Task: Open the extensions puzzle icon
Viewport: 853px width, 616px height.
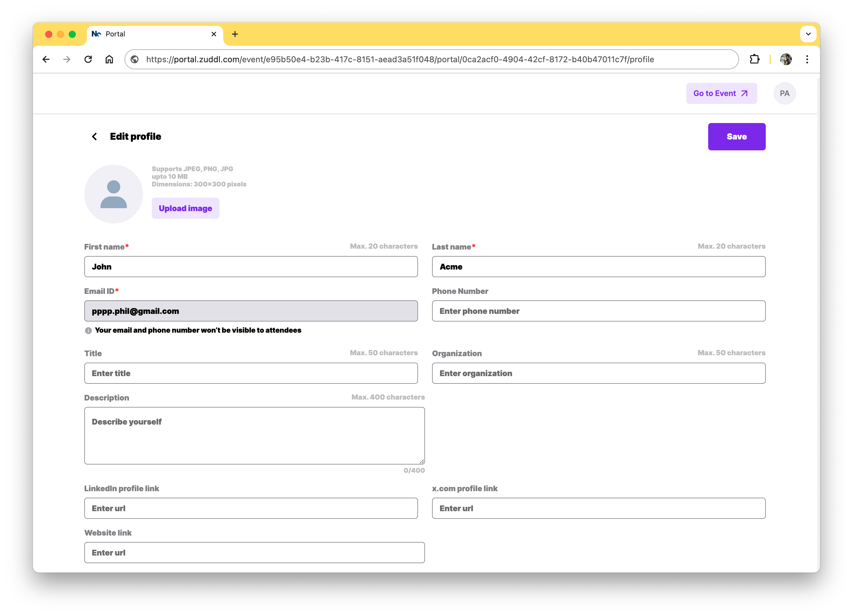Action: pos(754,59)
